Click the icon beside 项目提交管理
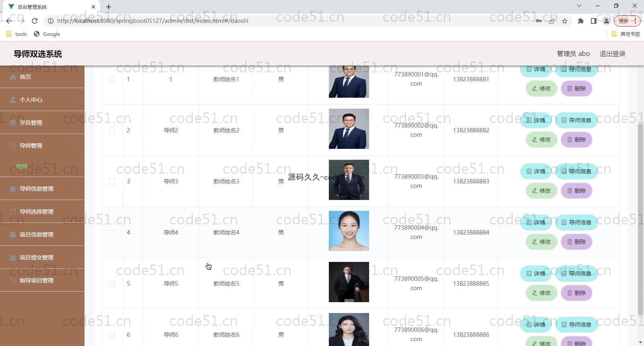 13,257
